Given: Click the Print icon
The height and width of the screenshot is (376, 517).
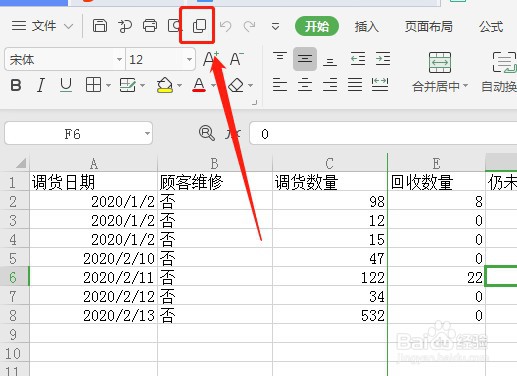Looking at the screenshot, I should pyautogui.click(x=150, y=26).
